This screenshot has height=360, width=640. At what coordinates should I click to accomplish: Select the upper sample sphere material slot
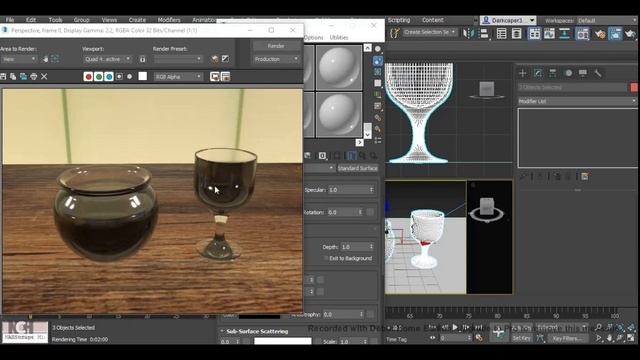pyautogui.click(x=339, y=67)
